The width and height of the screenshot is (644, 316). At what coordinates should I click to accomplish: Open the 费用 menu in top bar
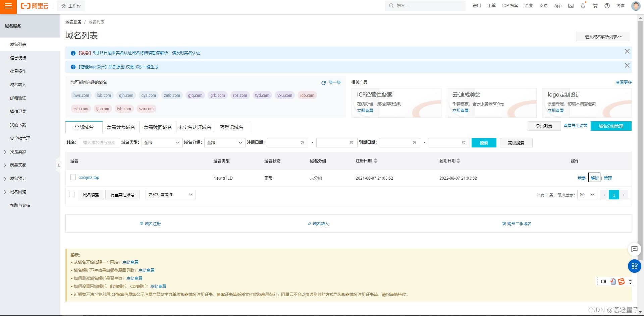[477, 6]
